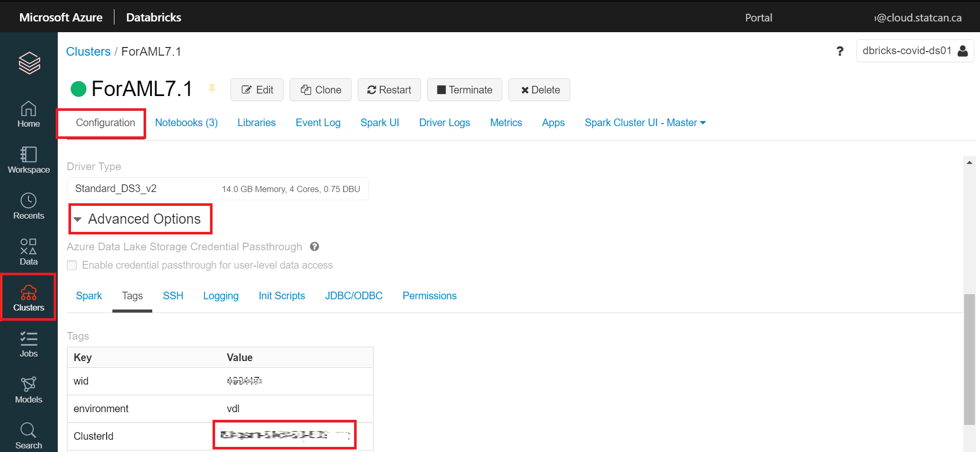Viewport: 980px width, 452px height.
Task: Click the credential passthrough help icon
Action: click(314, 247)
